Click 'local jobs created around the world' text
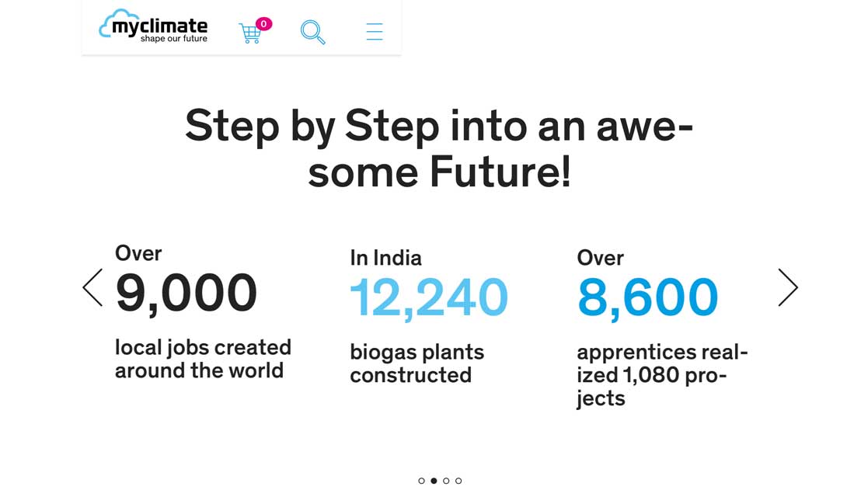847x504 pixels. 203,359
